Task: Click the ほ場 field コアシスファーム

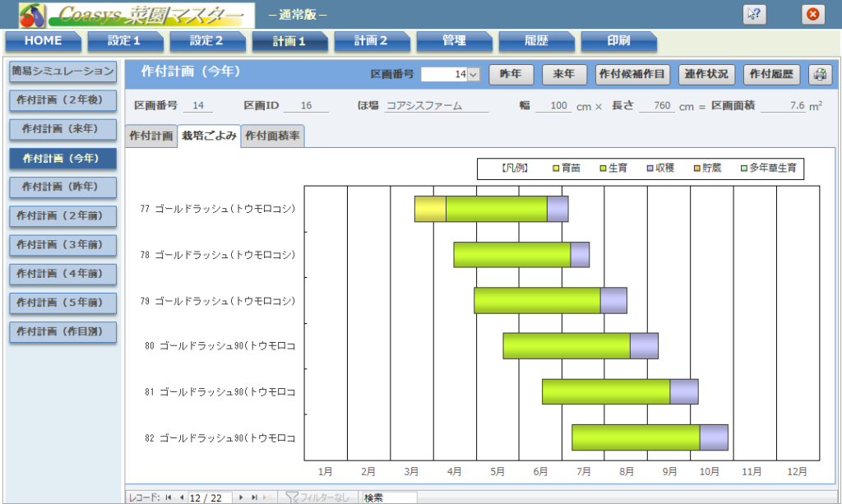Action: 437,106
